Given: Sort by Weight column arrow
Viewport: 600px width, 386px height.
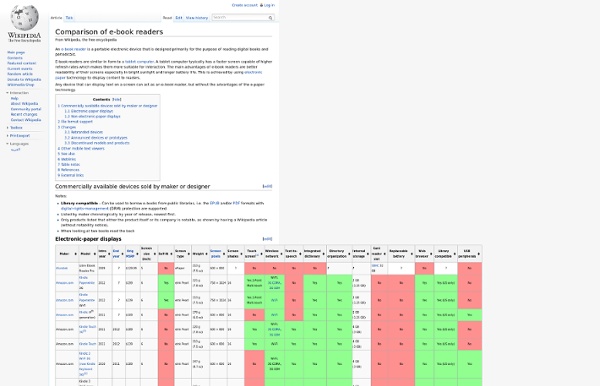Looking at the screenshot, I should (207, 254).
